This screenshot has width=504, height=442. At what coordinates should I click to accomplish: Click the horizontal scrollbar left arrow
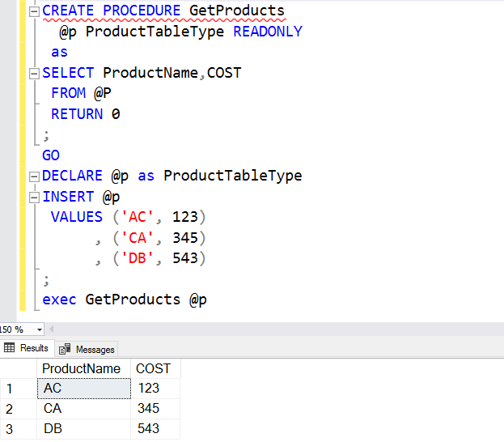click(x=53, y=330)
